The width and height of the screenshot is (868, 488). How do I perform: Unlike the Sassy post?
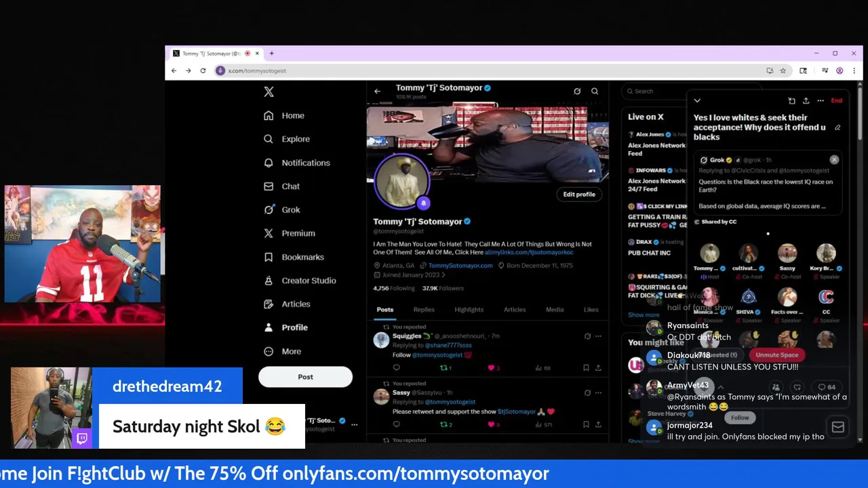[x=493, y=425]
